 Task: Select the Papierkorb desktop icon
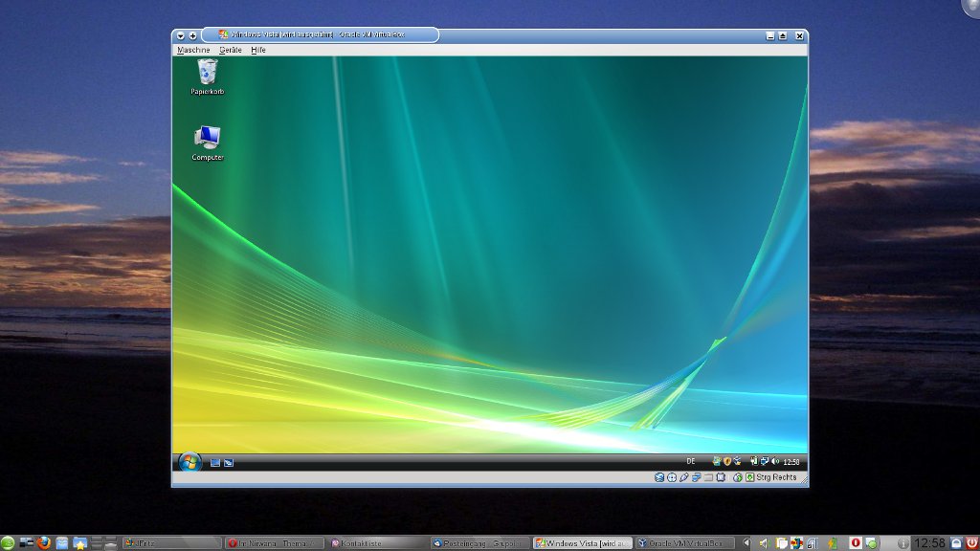[207, 77]
